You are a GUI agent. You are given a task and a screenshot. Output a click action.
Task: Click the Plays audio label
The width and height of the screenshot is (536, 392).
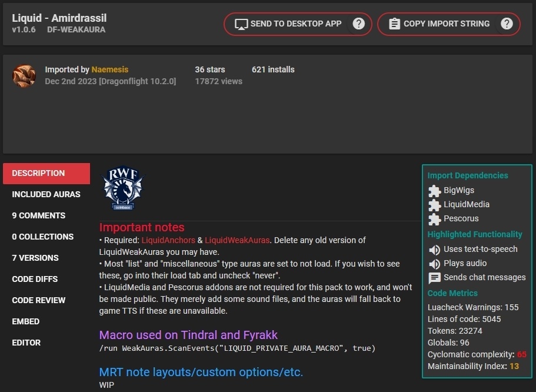pos(465,263)
